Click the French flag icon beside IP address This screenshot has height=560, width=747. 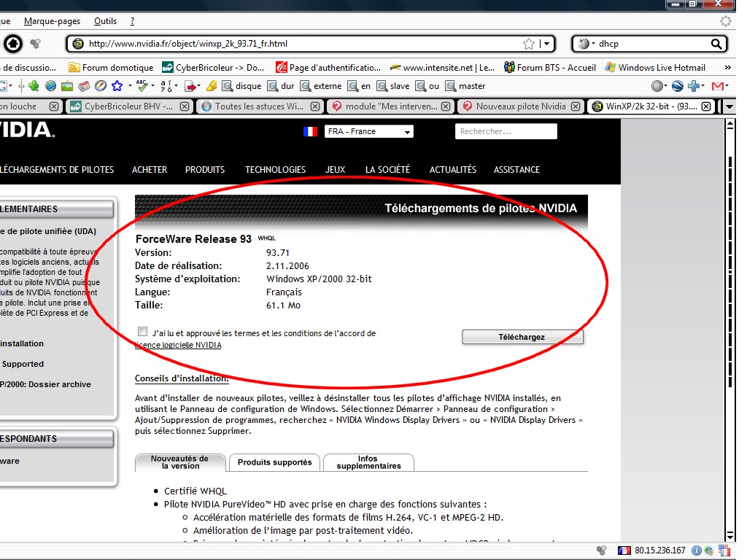click(x=624, y=551)
